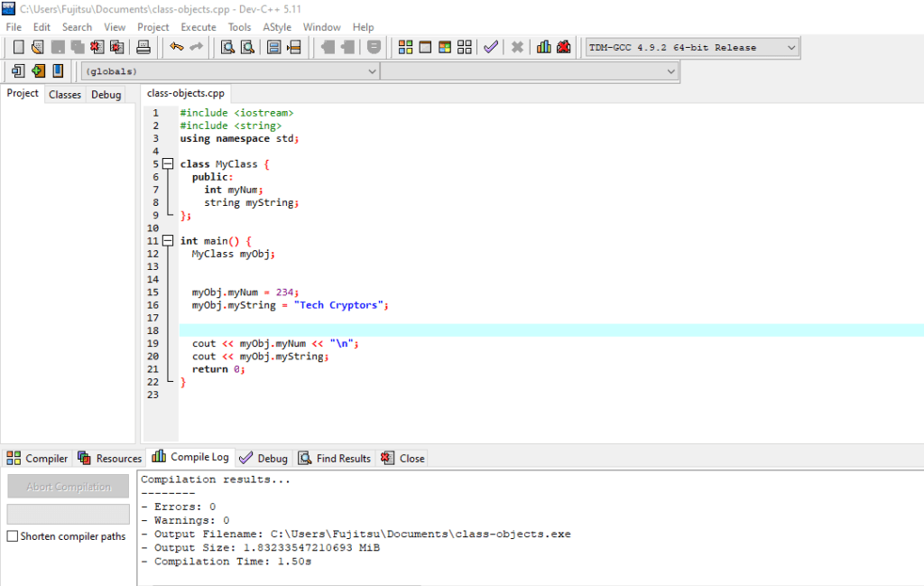
Task: Undo the last edit via toolbar arrow
Action: pos(176,47)
